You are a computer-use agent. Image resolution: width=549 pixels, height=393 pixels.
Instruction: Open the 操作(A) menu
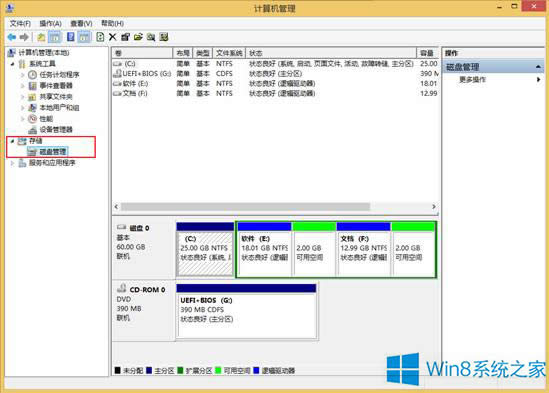(x=50, y=23)
